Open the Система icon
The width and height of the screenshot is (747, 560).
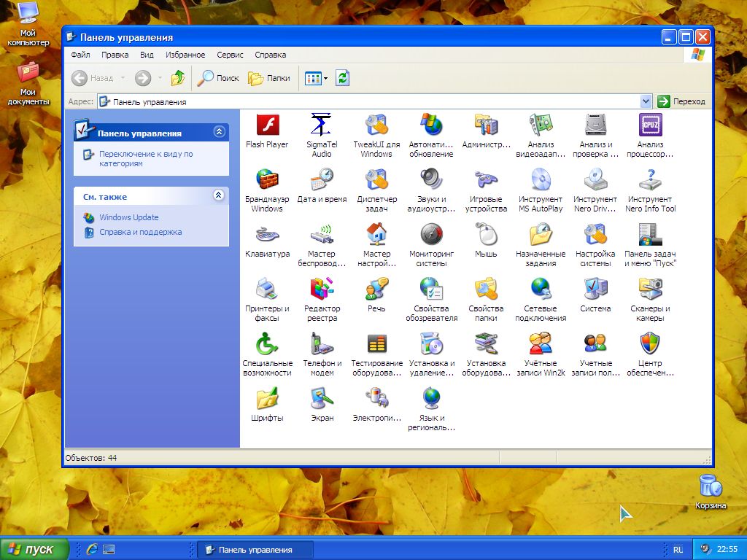point(595,289)
